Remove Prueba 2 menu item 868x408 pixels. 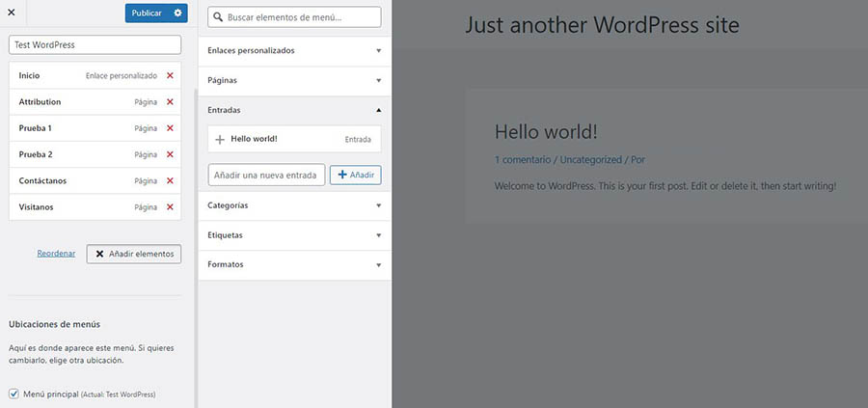tap(170, 154)
